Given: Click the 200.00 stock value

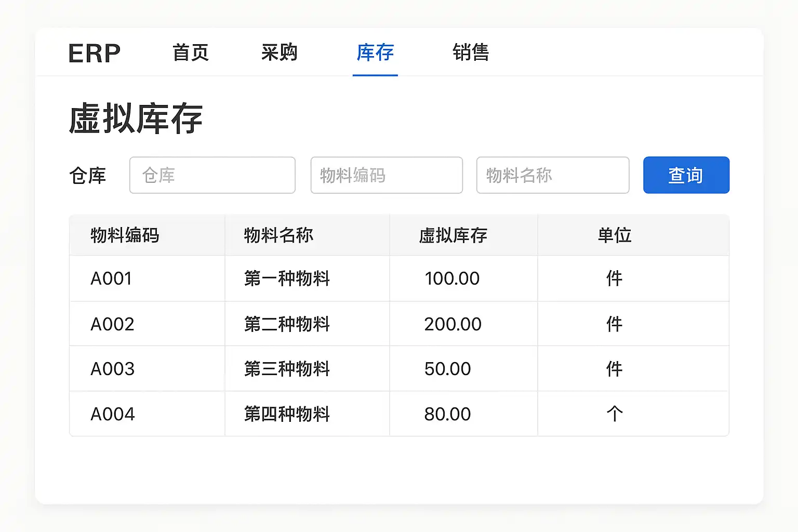Looking at the screenshot, I should [x=453, y=324].
